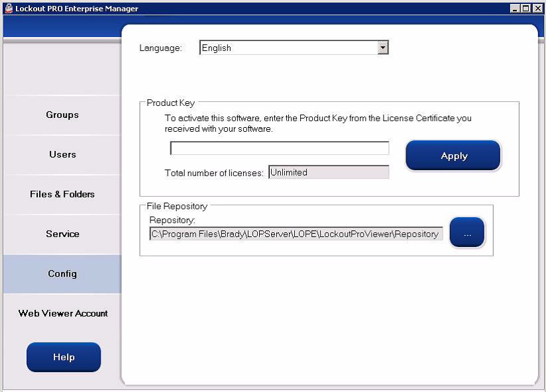Click the Unlimited licenses display field

coord(328,171)
